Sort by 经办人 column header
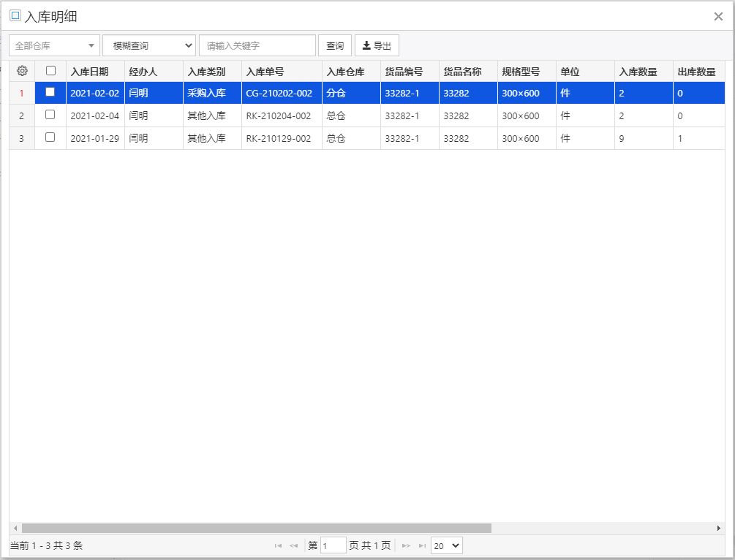 pyautogui.click(x=154, y=72)
